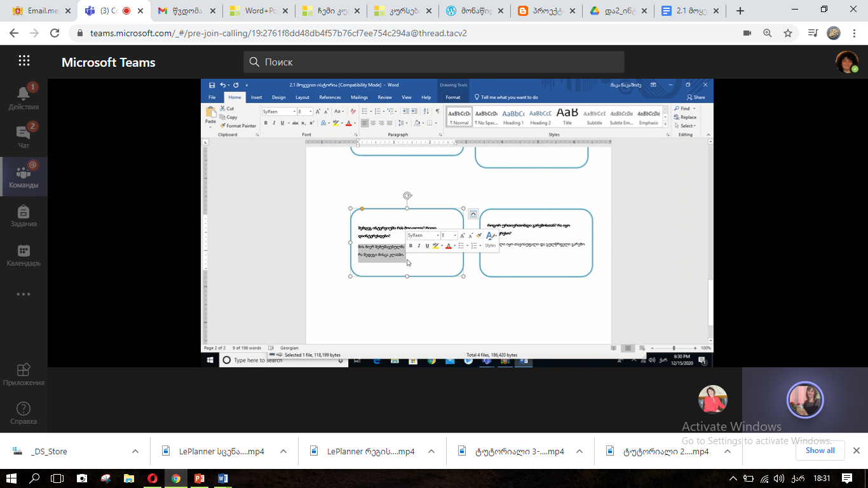The image size is (868, 488).
Task: Open Календарь in the Teams sidebar
Action: click(x=24, y=255)
